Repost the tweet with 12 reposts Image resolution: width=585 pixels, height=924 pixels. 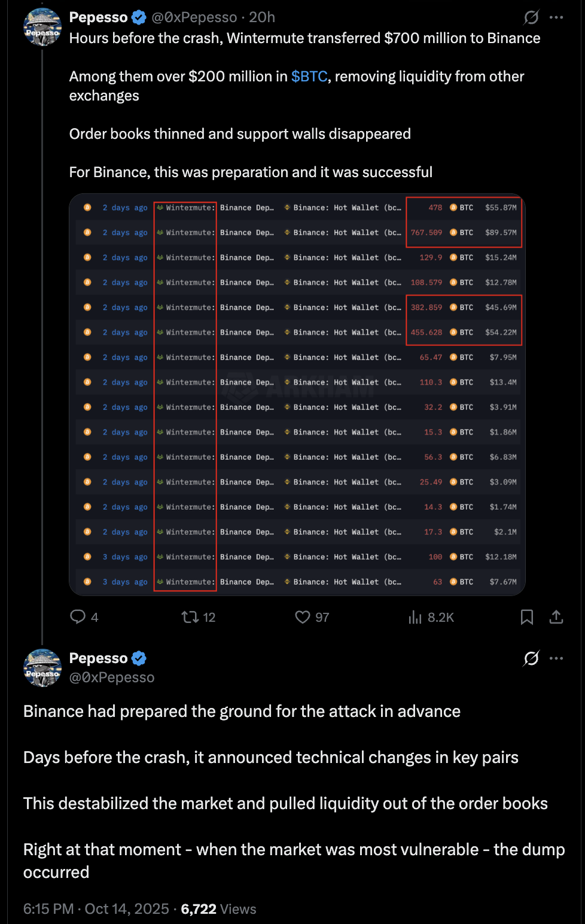pyautogui.click(x=190, y=617)
